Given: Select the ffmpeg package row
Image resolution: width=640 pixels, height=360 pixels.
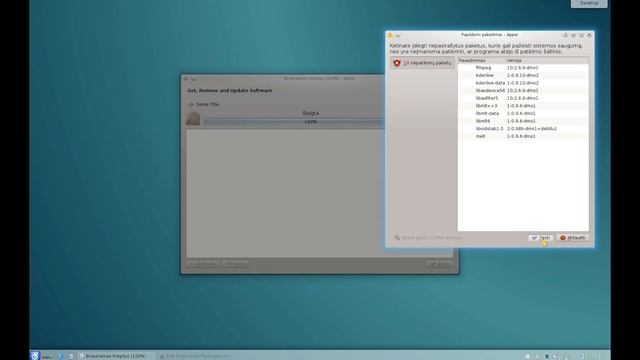Looking at the screenshot, I should (x=523, y=68).
